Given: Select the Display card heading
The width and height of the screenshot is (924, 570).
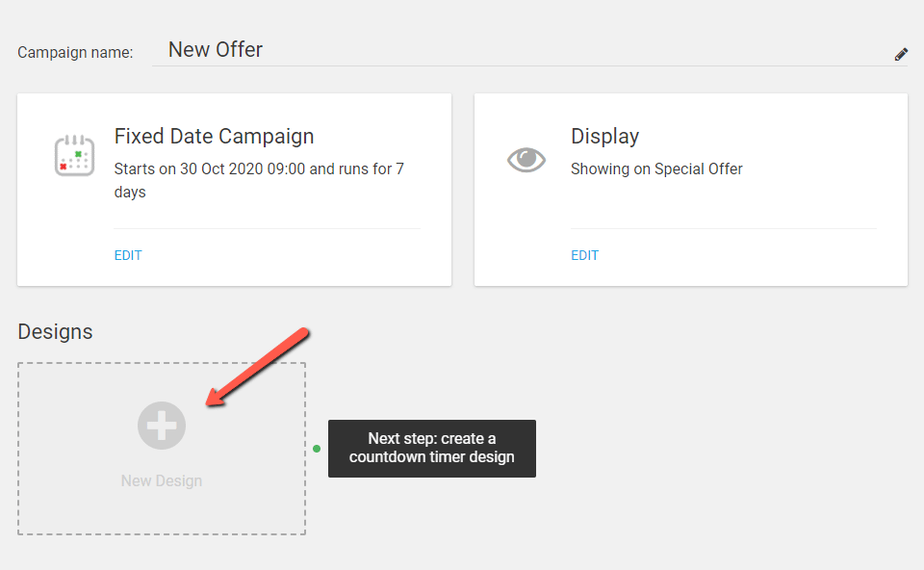Looking at the screenshot, I should pyautogui.click(x=604, y=136).
